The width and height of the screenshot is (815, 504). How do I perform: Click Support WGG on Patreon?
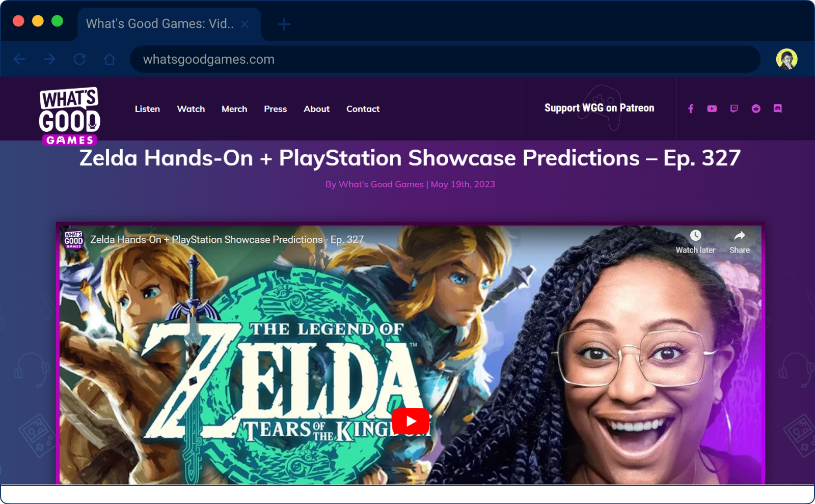click(599, 108)
